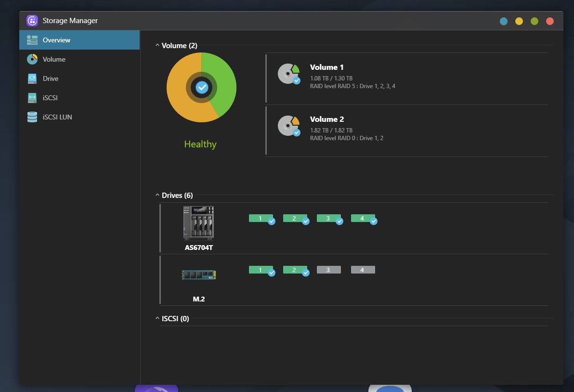This screenshot has width=574, height=392.
Task: Select M.2 drive slot 2
Action: click(294, 270)
